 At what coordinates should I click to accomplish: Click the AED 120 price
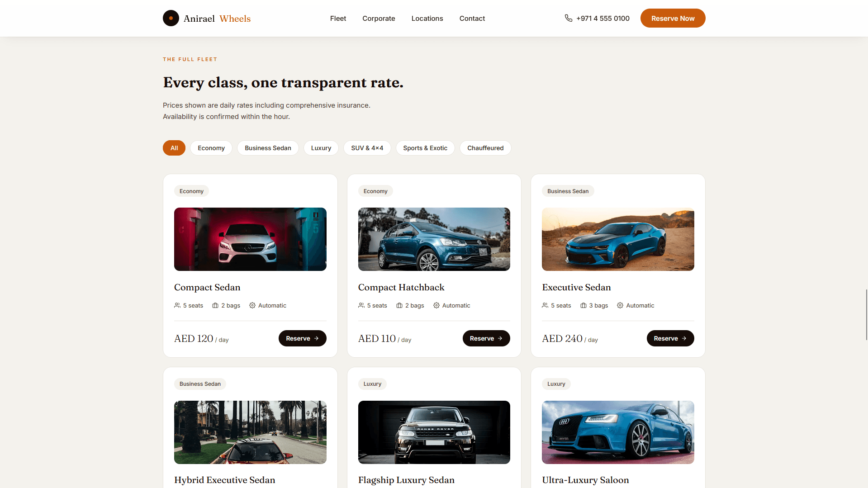[194, 338]
